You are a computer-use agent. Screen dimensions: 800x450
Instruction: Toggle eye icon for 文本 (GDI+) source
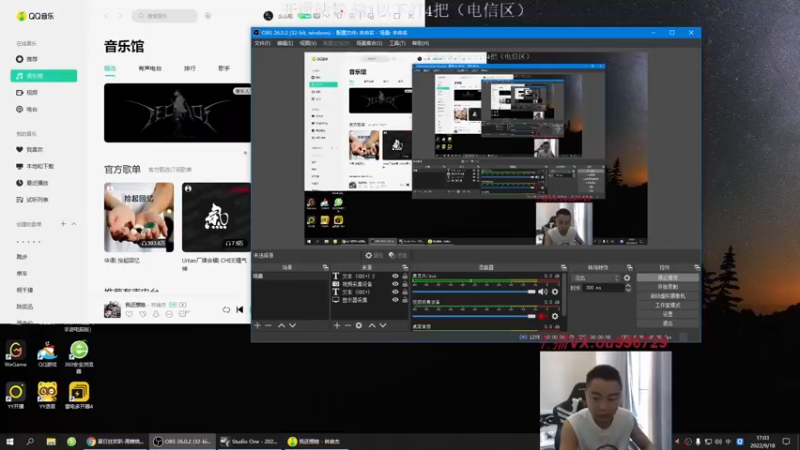[395, 292]
